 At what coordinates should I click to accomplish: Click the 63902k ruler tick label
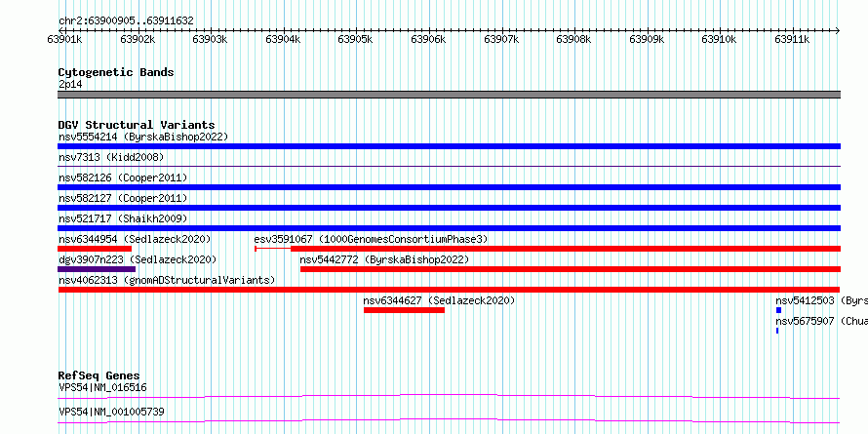[138, 39]
